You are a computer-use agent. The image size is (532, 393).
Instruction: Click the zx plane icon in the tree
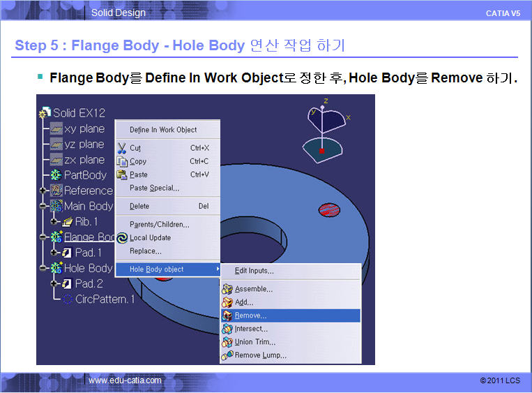(56, 160)
